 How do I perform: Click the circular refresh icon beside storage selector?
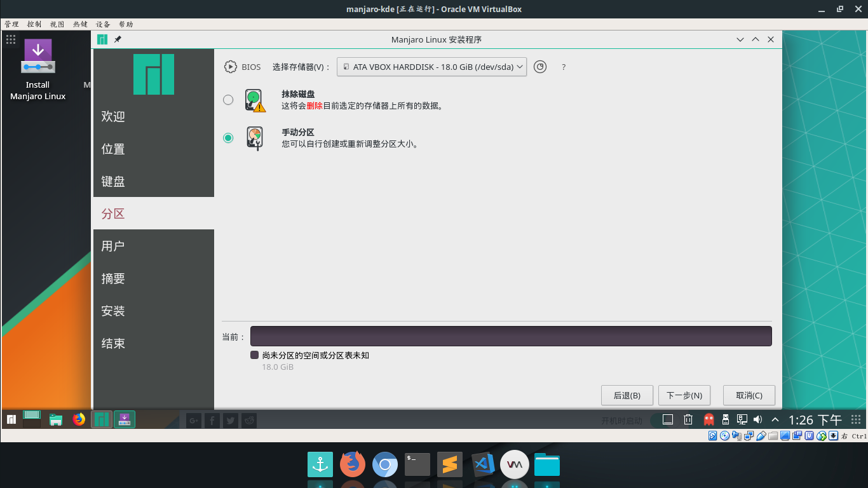(540, 67)
